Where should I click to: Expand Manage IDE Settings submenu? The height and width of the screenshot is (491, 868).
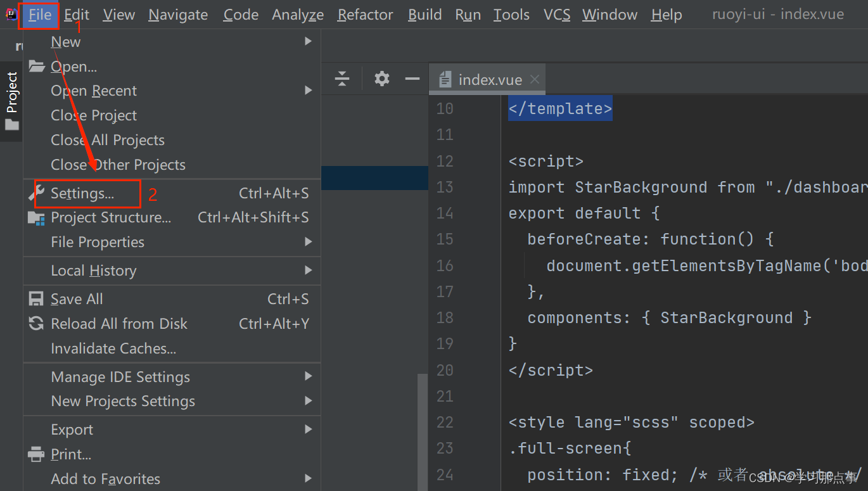point(172,377)
